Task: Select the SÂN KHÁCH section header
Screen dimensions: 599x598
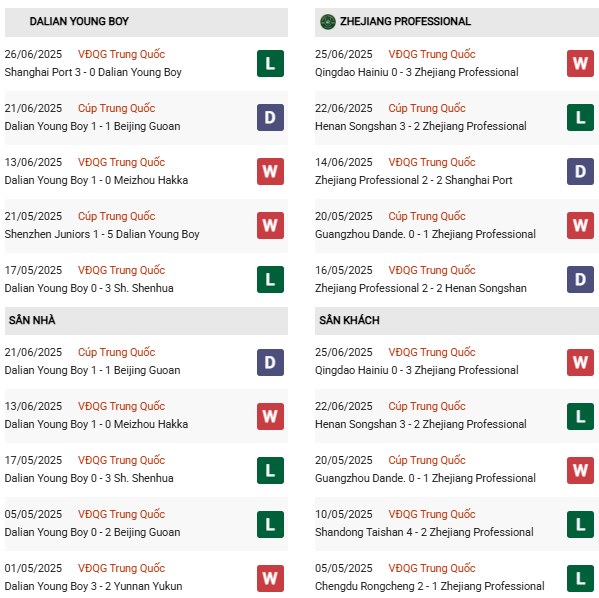Action: tap(457, 321)
